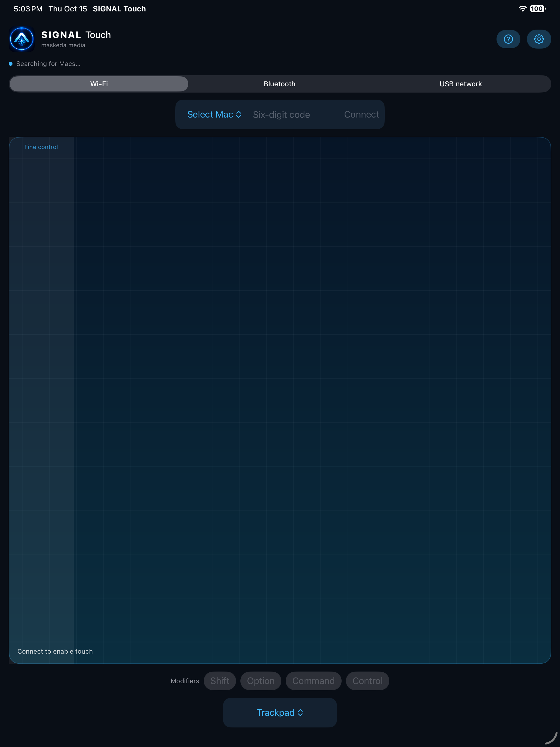
Task: Tap the battery indicator showing 100
Action: click(537, 9)
